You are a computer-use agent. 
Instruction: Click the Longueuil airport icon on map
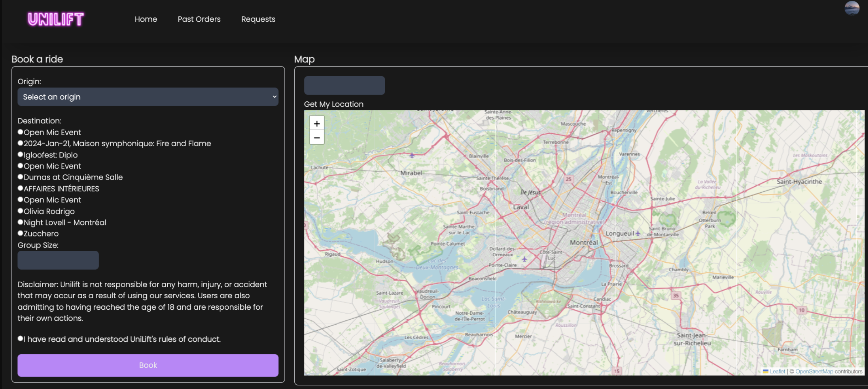pyautogui.click(x=638, y=234)
